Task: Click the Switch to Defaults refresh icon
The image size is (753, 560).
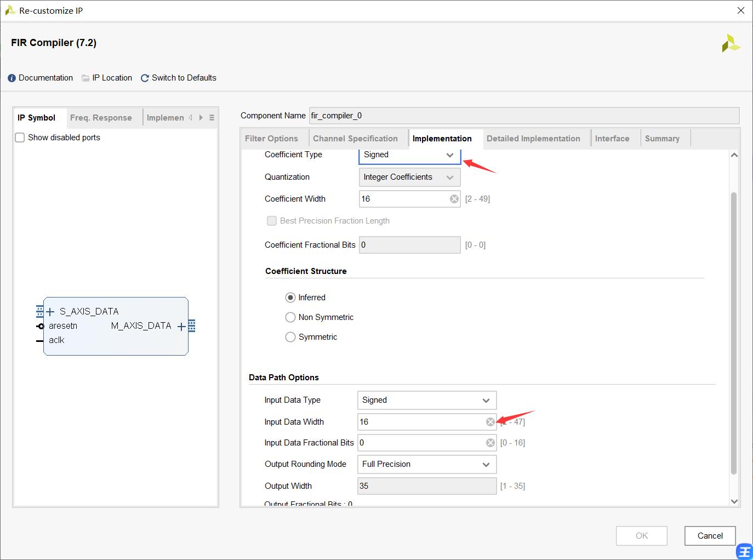Action: [x=145, y=78]
